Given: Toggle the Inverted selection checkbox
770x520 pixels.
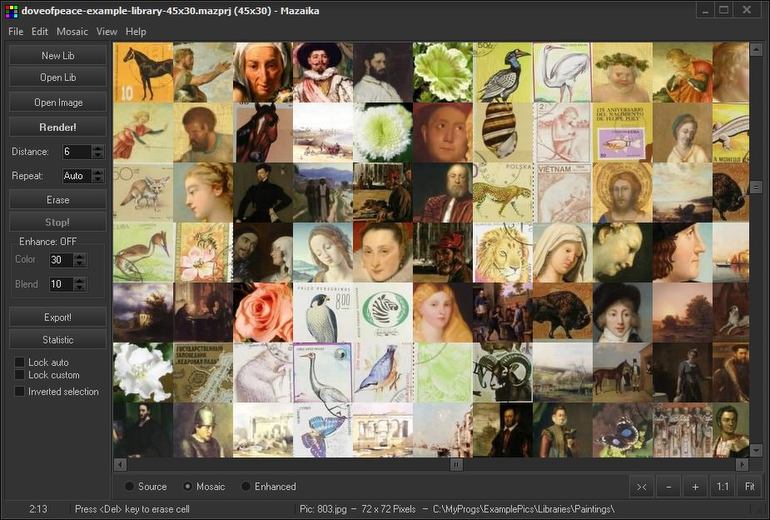Looking at the screenshot, I should [20, 391].
